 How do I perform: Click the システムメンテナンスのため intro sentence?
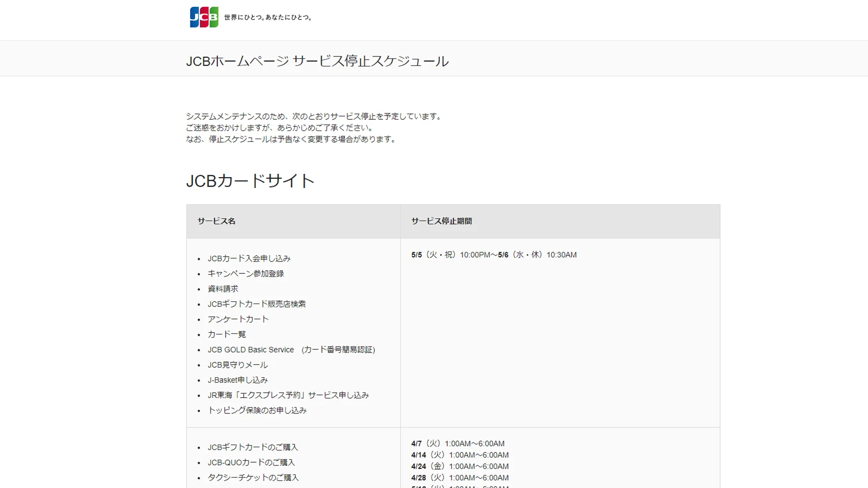(x=315, y=117)
